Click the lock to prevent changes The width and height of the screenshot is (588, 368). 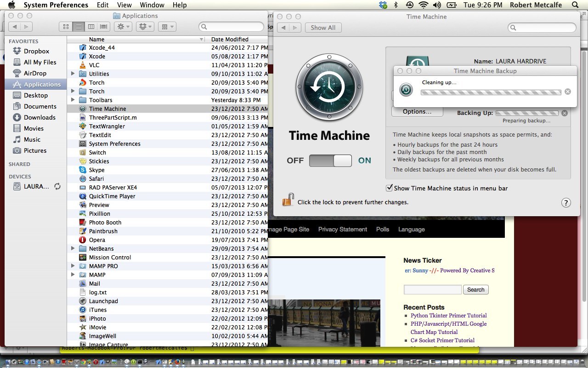tap(288, 200)
